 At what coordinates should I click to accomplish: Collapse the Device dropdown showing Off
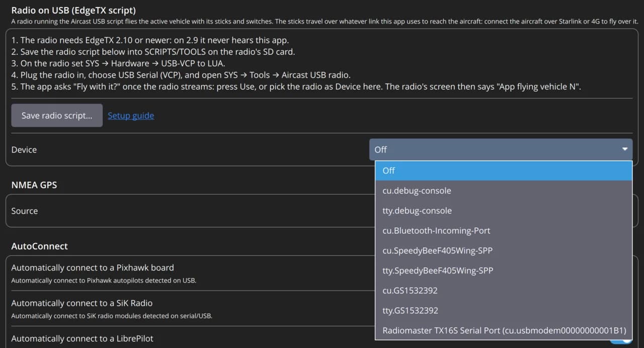[501, 150]
